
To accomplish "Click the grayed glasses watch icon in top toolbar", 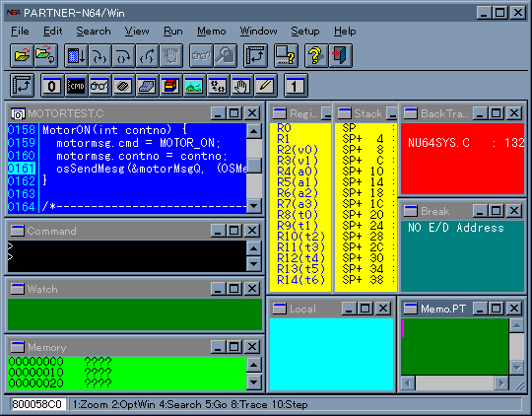I will 201,55.
